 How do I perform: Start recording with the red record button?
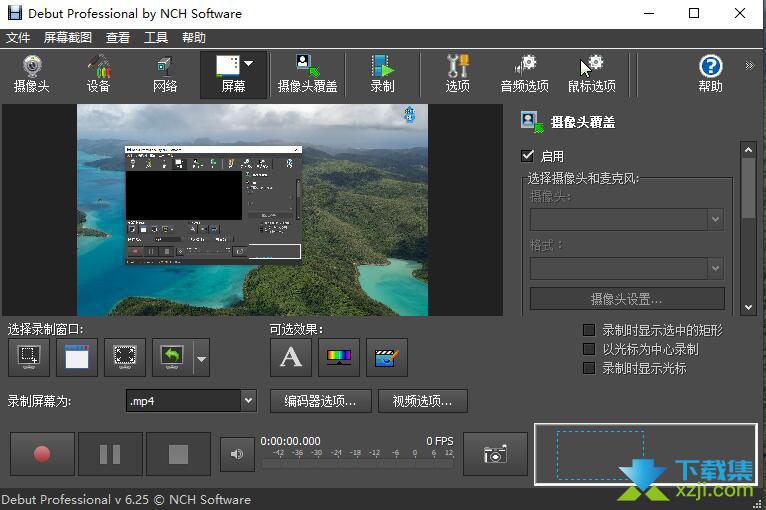pos(43,454)
